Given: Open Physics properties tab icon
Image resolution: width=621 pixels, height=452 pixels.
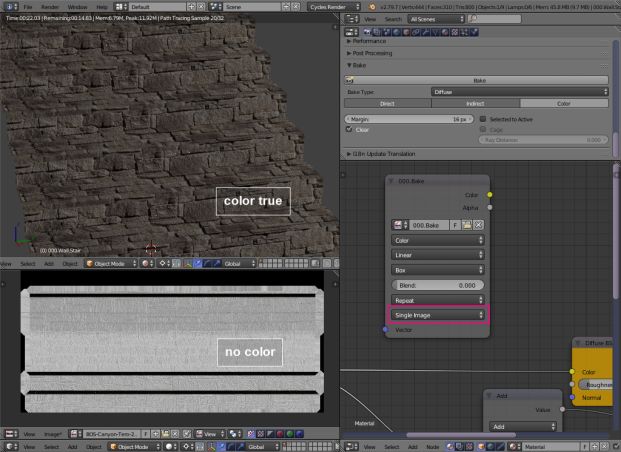Looking at the screenshot, I should [x=474, y=32].
